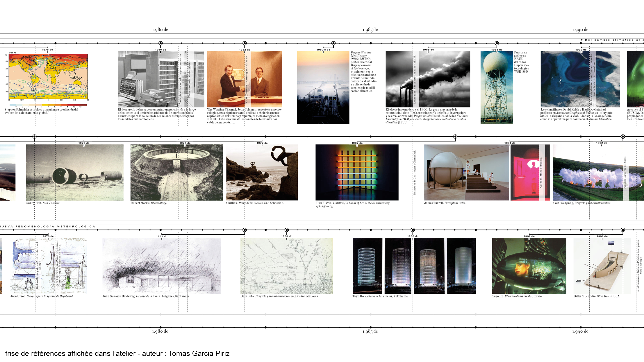Screen dimensions: 644x362
Task: Click the De la Sota Alcudia sketch
Action: click(x=287, y=266)
